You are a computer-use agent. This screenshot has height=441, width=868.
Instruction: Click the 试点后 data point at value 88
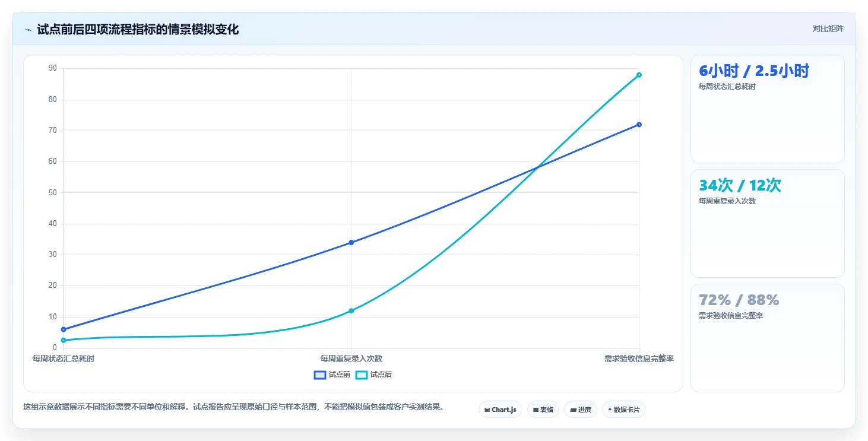click(x=639, y=75)
